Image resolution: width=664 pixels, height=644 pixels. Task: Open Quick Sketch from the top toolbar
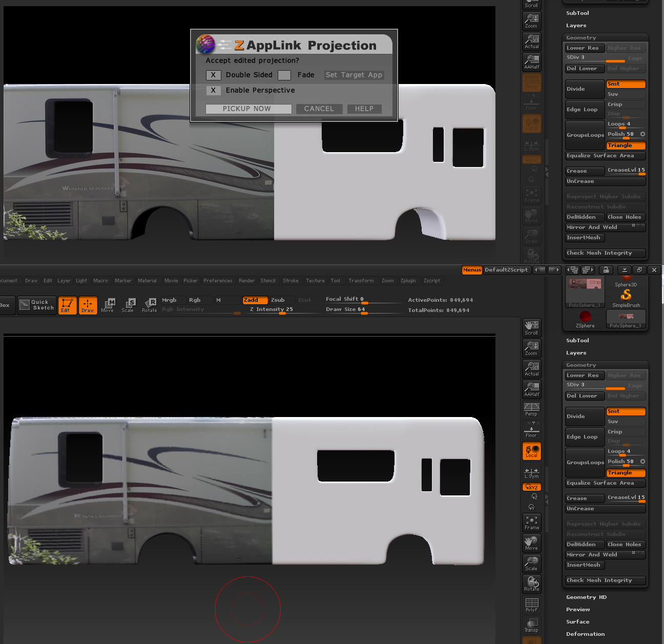[37, 305]
